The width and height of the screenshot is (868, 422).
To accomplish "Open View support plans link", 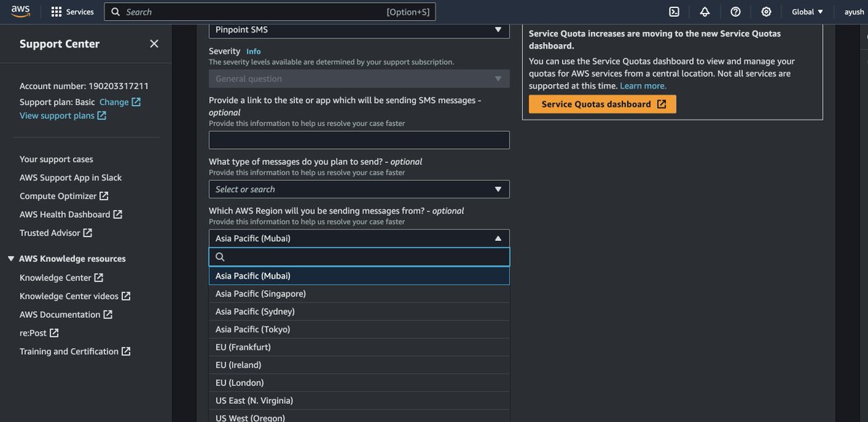I will point(63,115).
